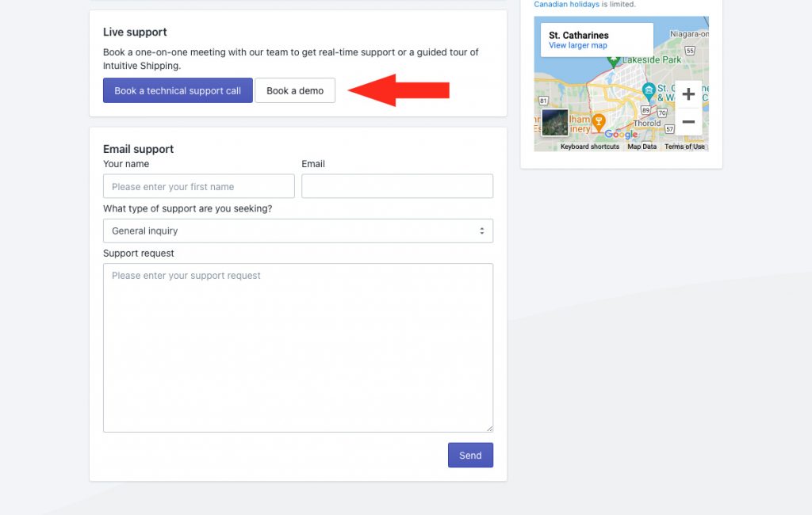Click the orange winery map marker

(599, 121)
